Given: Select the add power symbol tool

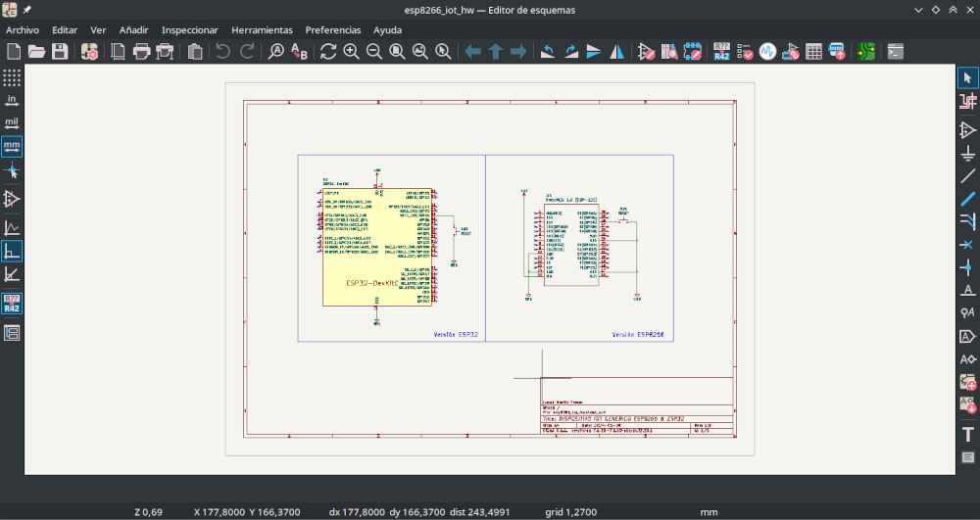Looking at the screenshot, I should [967, 154].
